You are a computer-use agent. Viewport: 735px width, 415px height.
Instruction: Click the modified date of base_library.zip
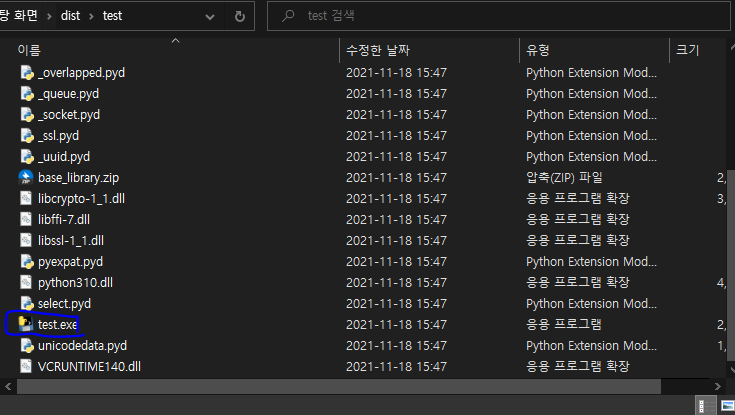pos(396,178)
